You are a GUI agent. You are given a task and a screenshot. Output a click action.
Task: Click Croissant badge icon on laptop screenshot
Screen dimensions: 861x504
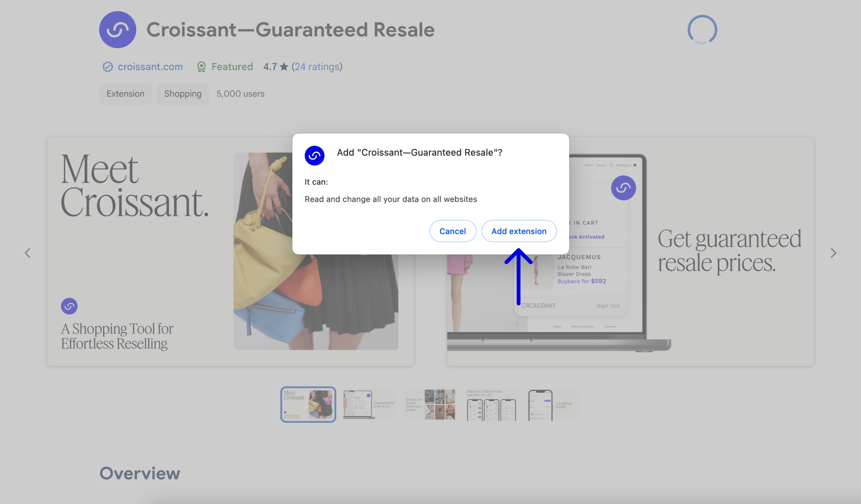point(623,188)
